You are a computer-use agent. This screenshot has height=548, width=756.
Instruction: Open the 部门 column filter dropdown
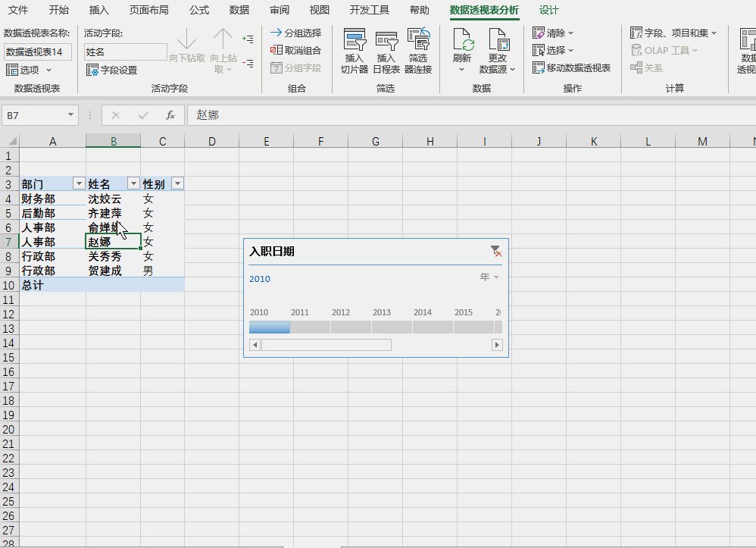(x=79, y=183)
